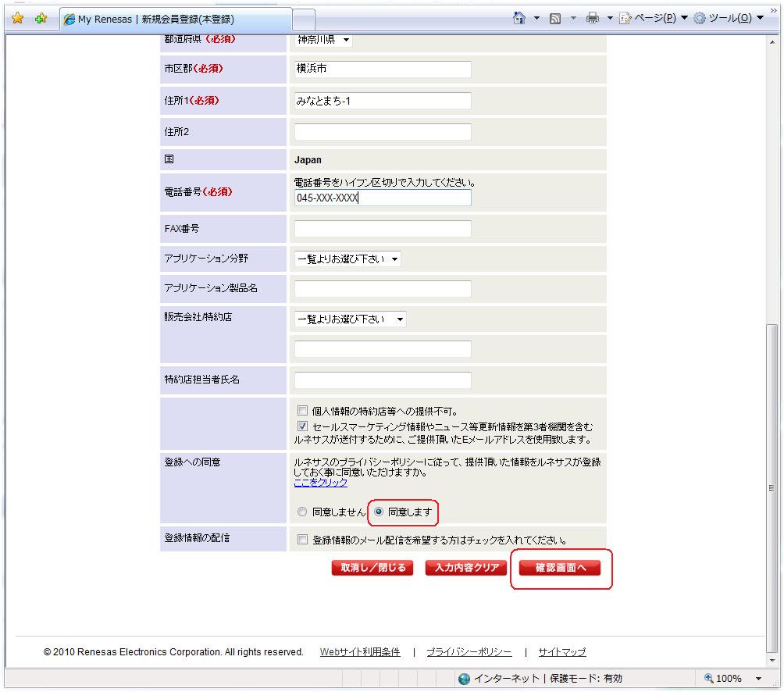Click the RSS feeds icon

[x=555, y=19]
